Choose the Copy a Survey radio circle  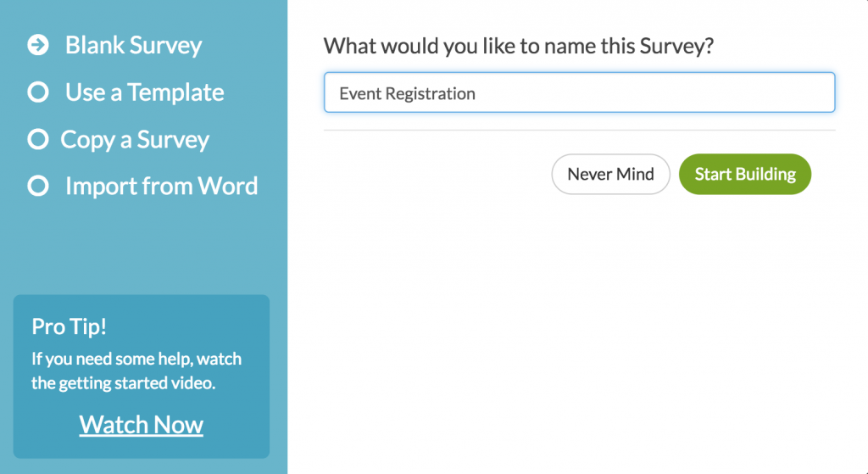(x=38, y=140)
